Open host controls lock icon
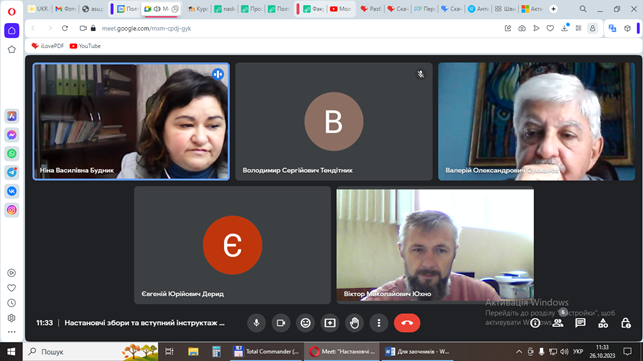The width and height of the screenshot is (643, 361). 626,323
